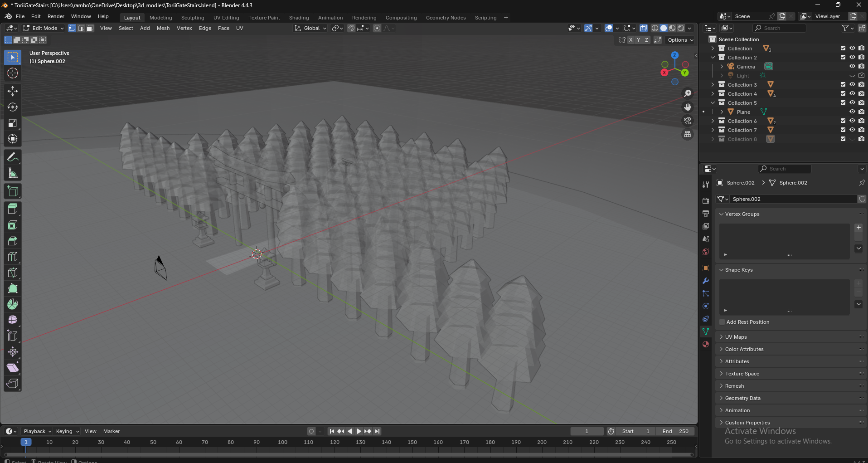Expand the UV Maps panel
Viewport: 868px width, 463px height.
point(736,337)
